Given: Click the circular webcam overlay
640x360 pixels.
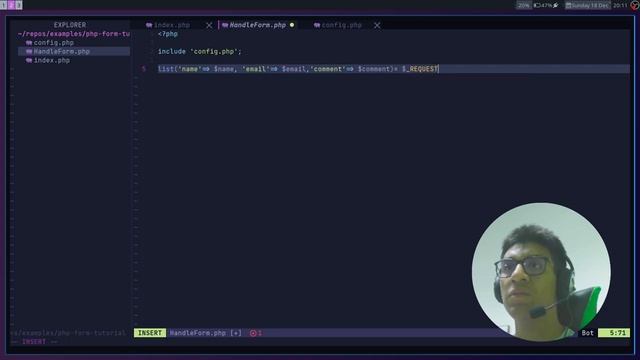Looking at the screenshot, I should point(541,272).
